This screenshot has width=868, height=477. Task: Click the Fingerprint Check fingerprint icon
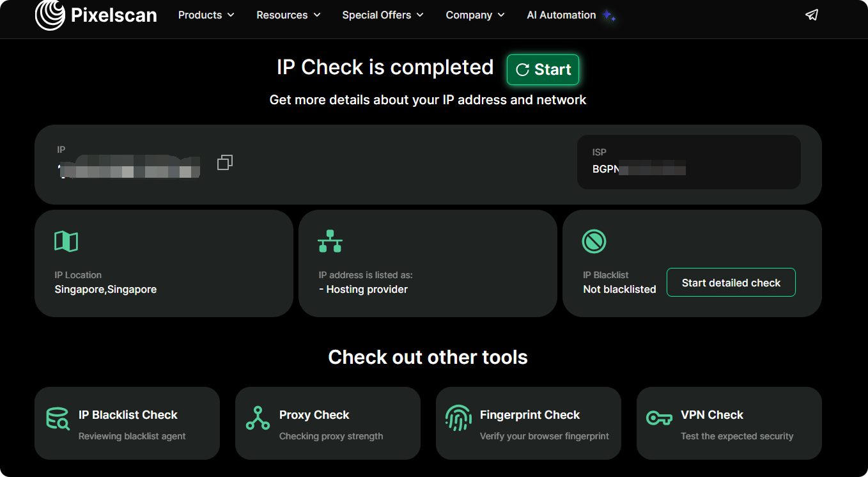click(x=458, y=418)
